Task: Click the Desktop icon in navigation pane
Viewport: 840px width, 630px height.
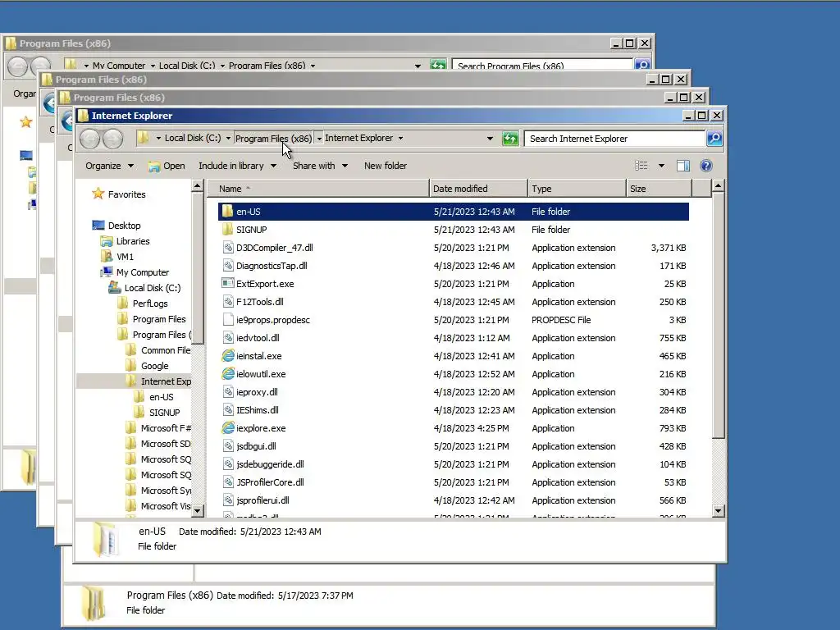Action: pyautogui.click(x=98, y=226)
